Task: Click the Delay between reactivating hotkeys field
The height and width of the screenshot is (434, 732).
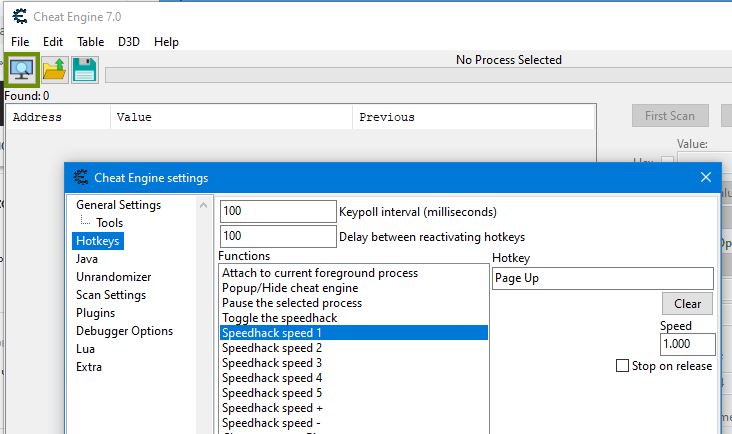Action: [278, 236]
